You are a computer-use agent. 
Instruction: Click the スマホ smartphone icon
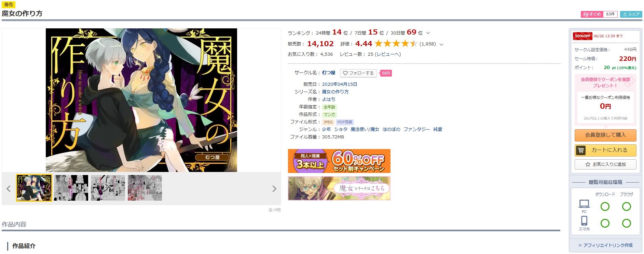click(x=584, y=221)
